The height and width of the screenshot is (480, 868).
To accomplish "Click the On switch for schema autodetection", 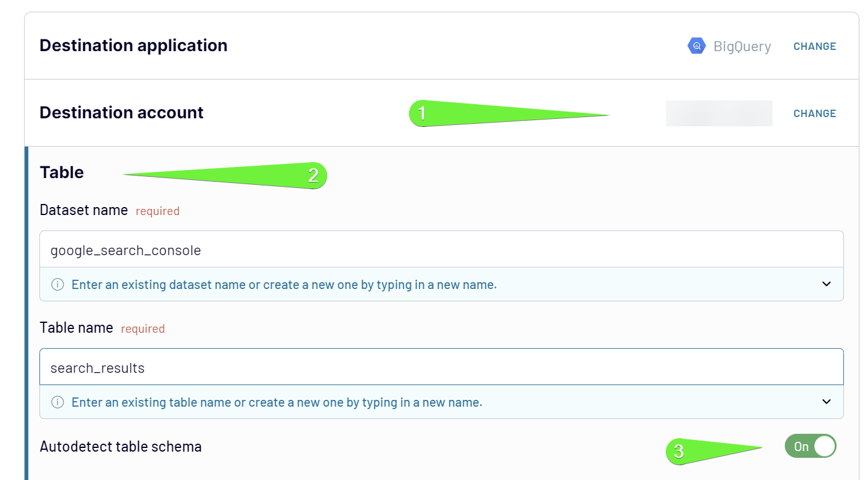I will point(811,445).
